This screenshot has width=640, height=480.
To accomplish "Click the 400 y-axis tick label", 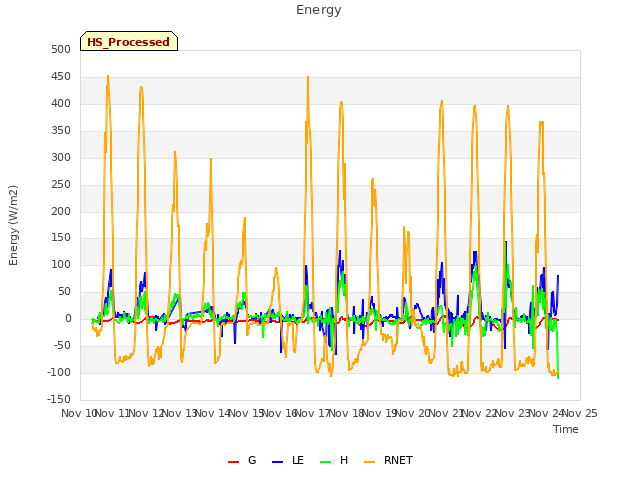I will (x=61, y=103).
